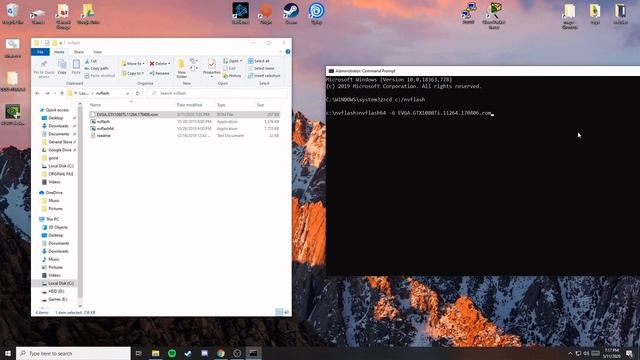Open Games (E:) drive in sidebar
Viewport: 640px width, 360px height.
point(57,300)
